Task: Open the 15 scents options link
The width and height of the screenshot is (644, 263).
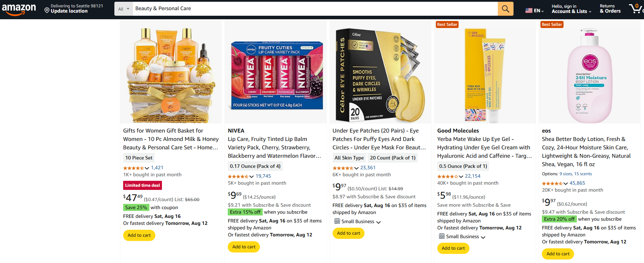Action: (x=583, y=174)
